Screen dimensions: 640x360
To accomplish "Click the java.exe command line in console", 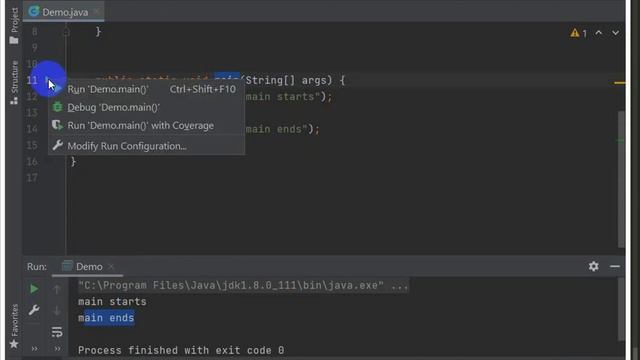I will (x=243, y=285).
